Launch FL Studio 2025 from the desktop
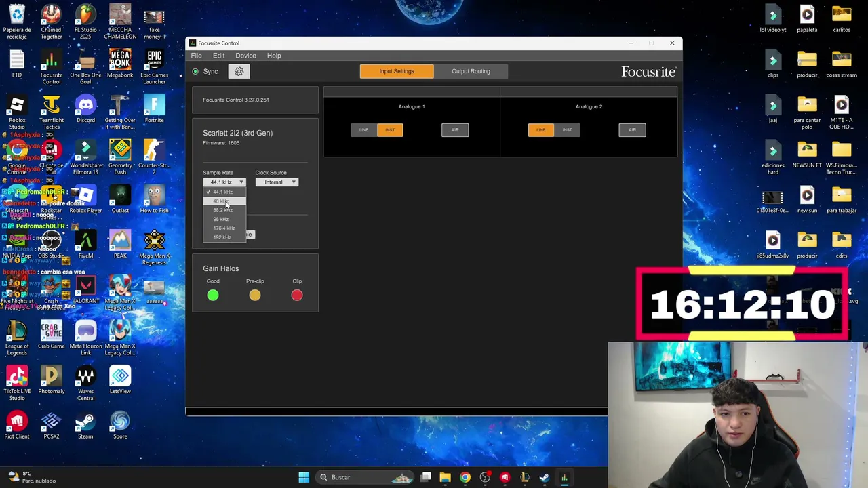The height and width of the screenshot is (488, 868). [85, 22]
